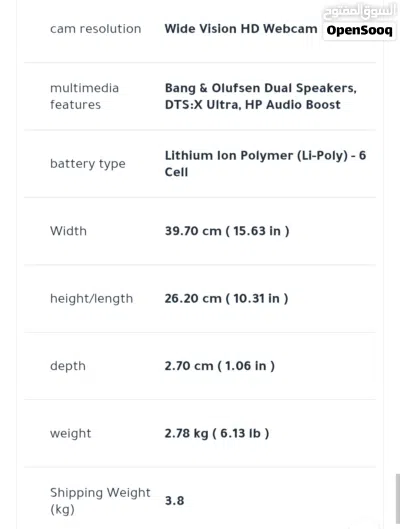Click the Arabic OpenSooq logo text
400x529 pixels.
[360, 11]
